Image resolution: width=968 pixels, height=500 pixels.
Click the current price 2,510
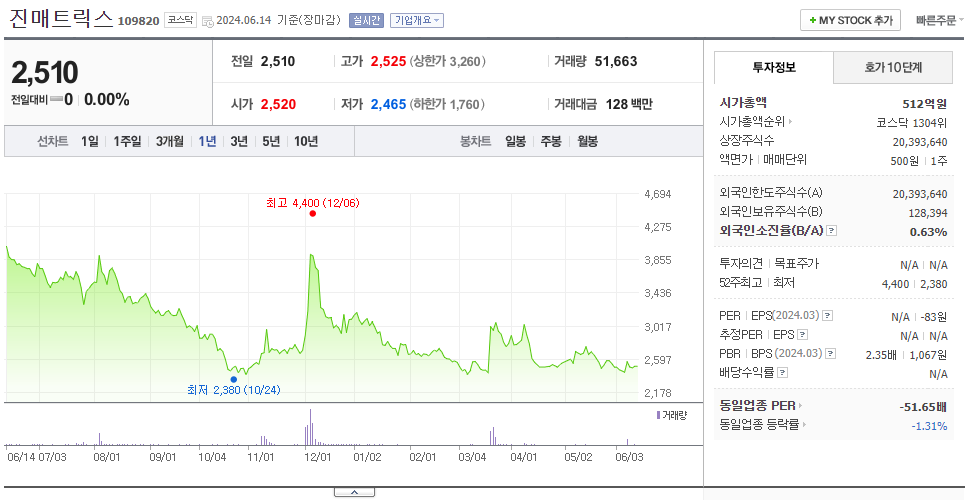[x=44, y=73]
